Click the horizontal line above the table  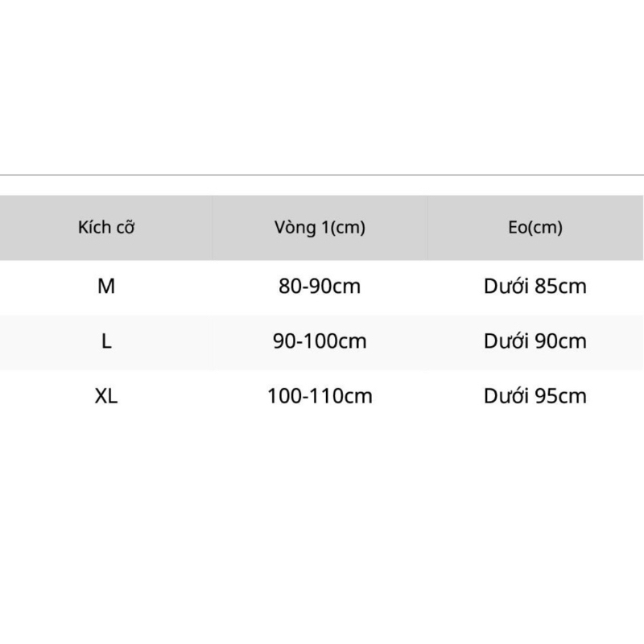coord(322,175)
